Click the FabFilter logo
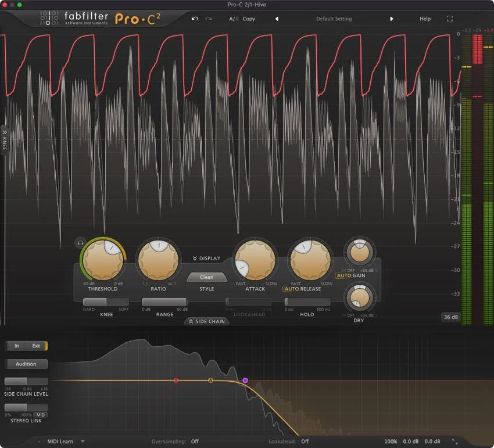 pyautogui.click(x=86, y=18)
